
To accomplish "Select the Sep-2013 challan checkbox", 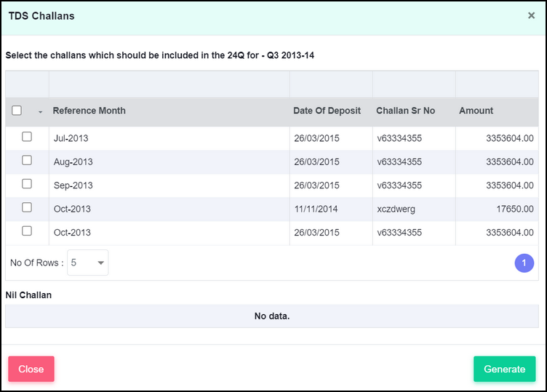I will pos(27,184).
